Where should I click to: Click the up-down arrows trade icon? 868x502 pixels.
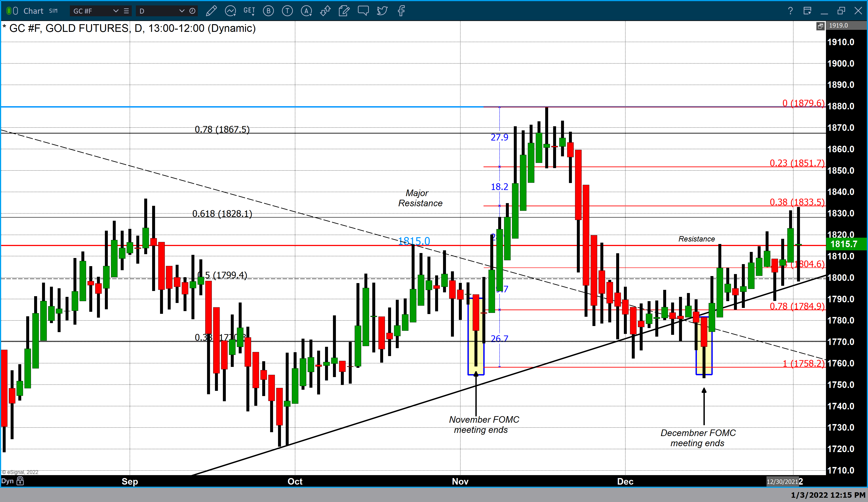point(325,11)
